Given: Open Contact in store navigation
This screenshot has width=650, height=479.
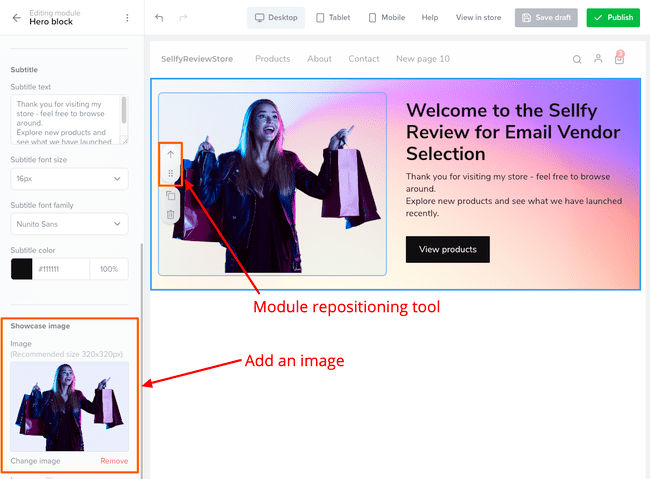Looking at the screenshot, I should [364, 59].
